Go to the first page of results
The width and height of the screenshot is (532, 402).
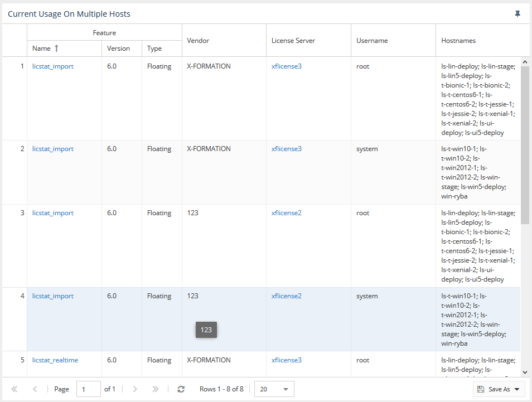pyautogui.click(x=14, y=389)
